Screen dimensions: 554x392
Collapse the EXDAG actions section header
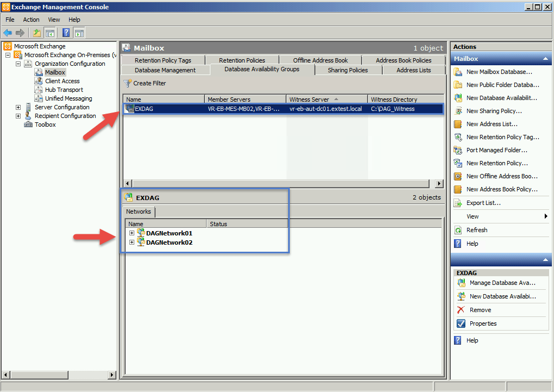click(545, 260)
